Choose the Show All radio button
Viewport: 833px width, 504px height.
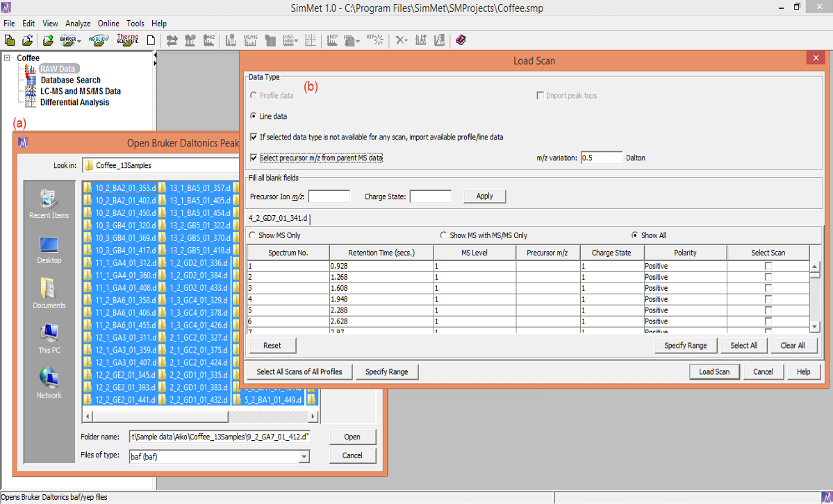[634, 235]
